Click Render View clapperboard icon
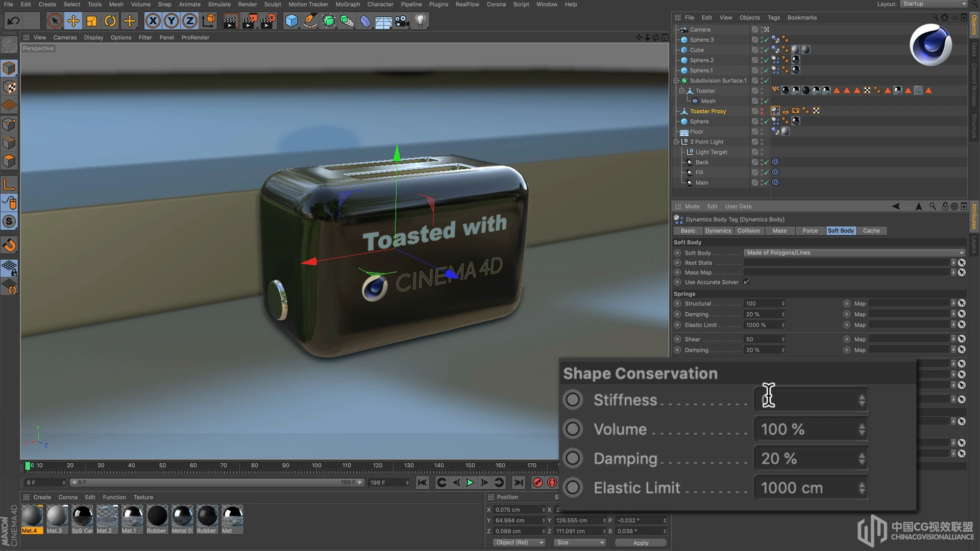Screen dimensions: 980x551 [x=231, y=21]
